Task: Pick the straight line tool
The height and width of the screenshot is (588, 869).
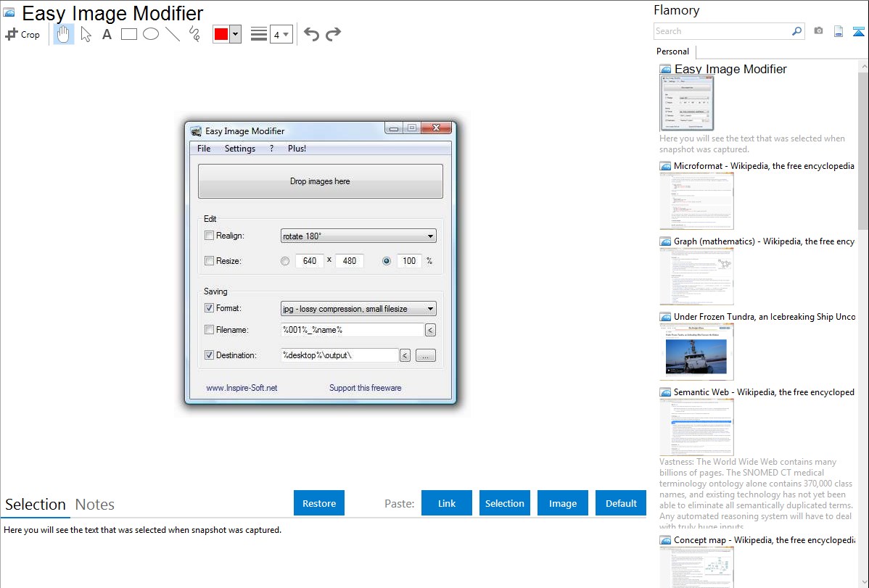Action: 173,34
